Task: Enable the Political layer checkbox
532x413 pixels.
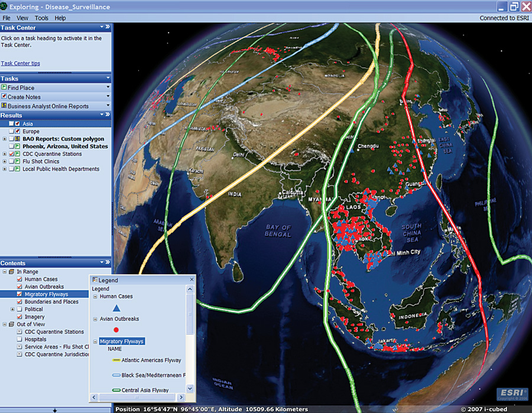Action: pos(20,309)
